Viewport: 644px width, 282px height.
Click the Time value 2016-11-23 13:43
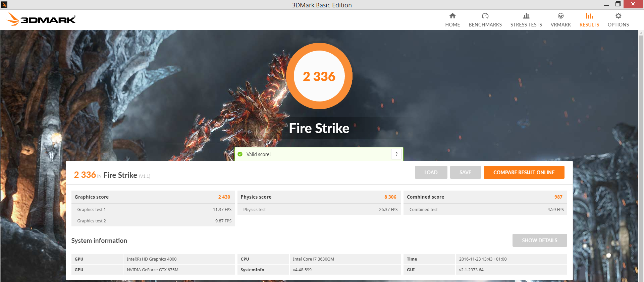point(483,259)
